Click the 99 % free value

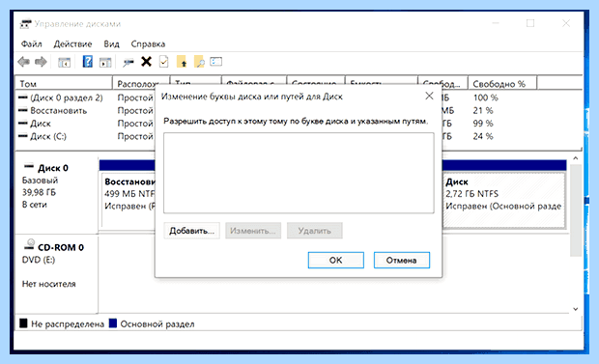point(483,124)
